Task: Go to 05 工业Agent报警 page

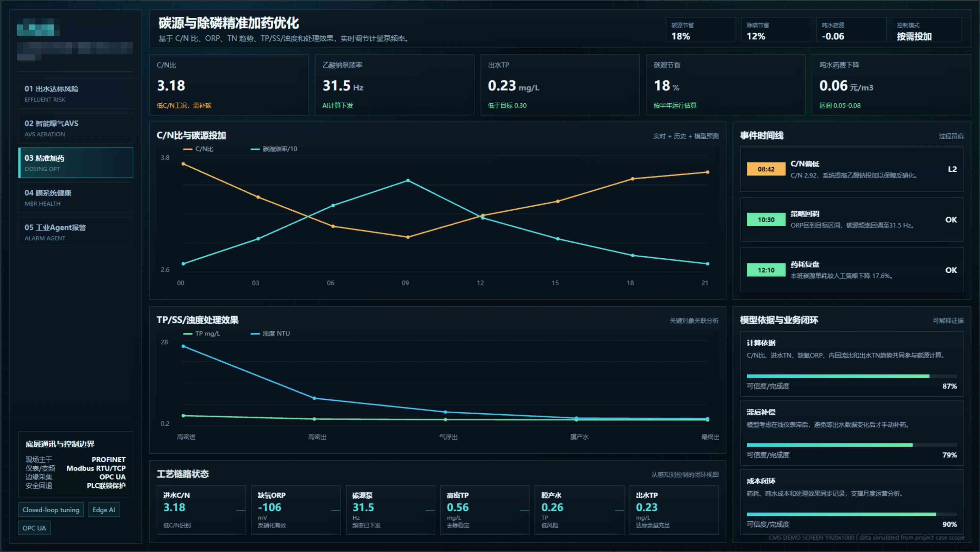Action: point(75,232)
